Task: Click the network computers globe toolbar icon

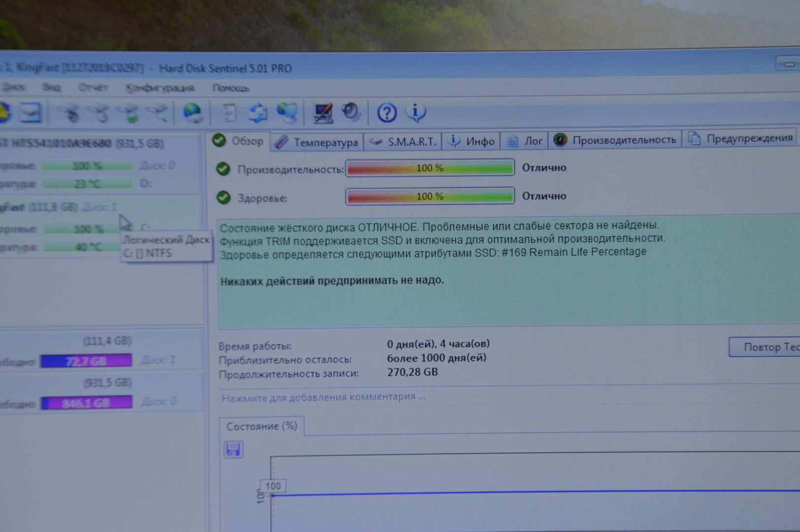Action: pos(287,113)
